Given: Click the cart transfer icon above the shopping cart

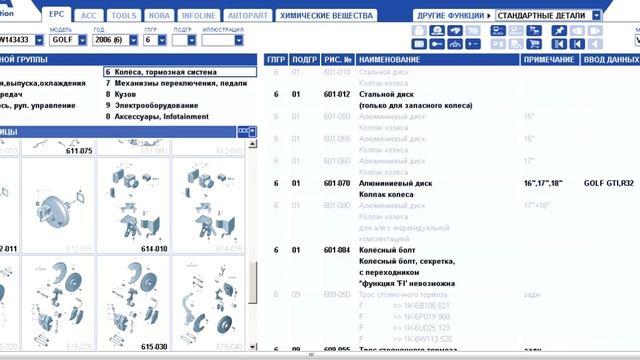Looking at the screenshot, I should [534, 31].
